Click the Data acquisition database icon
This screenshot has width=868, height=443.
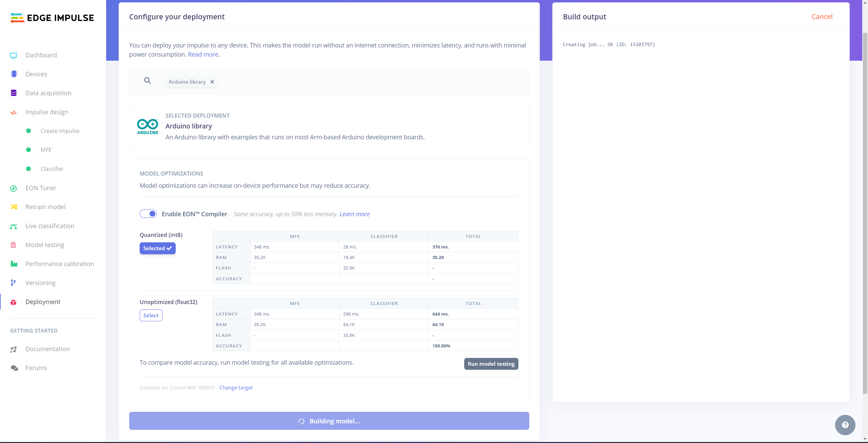(14, 93)
